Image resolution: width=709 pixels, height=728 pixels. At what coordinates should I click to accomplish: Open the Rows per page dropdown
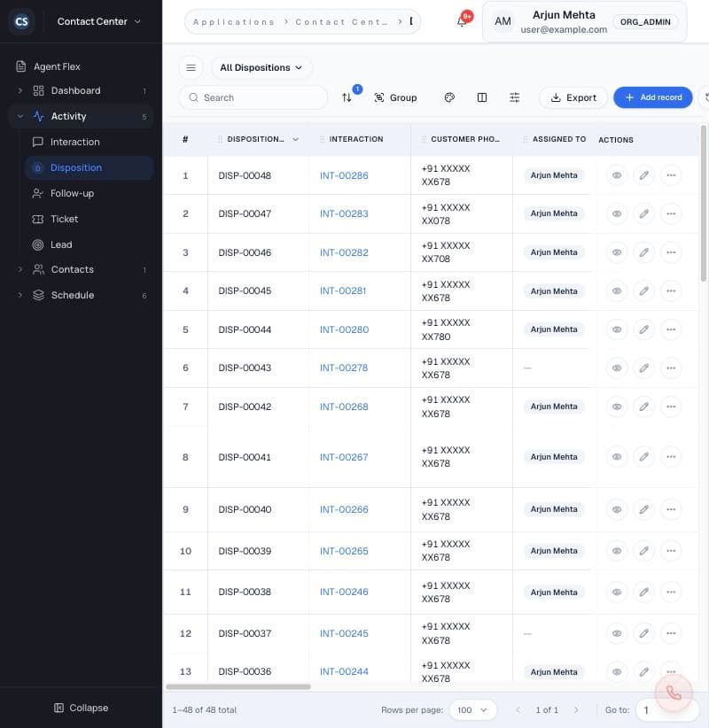click(472, 710)
